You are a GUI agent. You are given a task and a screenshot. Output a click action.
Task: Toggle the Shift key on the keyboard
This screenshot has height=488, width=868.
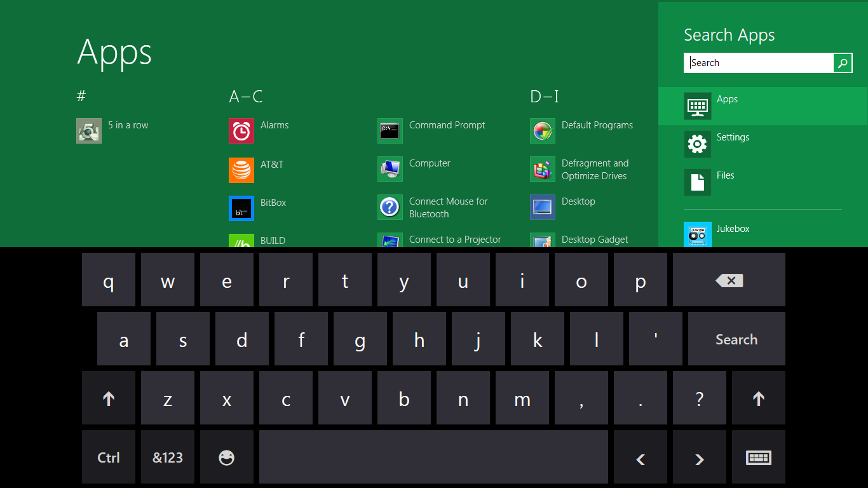108,398
